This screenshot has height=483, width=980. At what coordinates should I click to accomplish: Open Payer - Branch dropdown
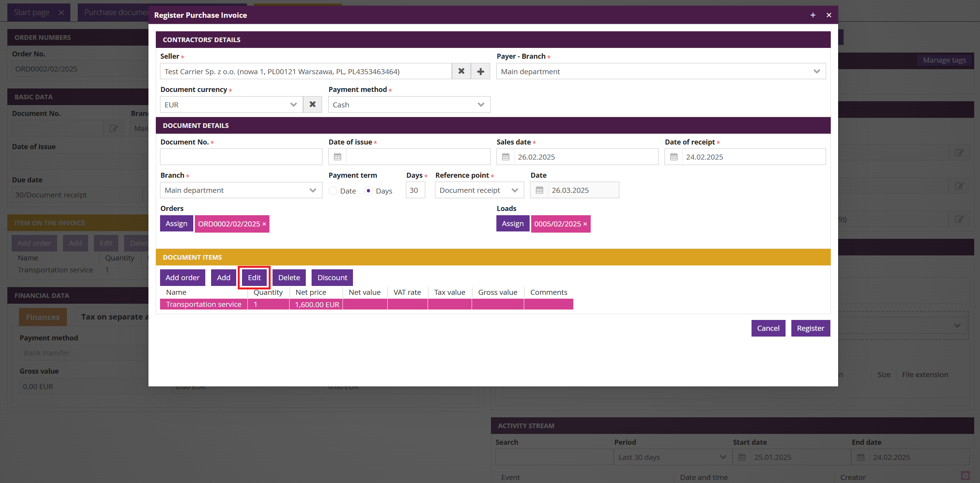coord(661,71)
